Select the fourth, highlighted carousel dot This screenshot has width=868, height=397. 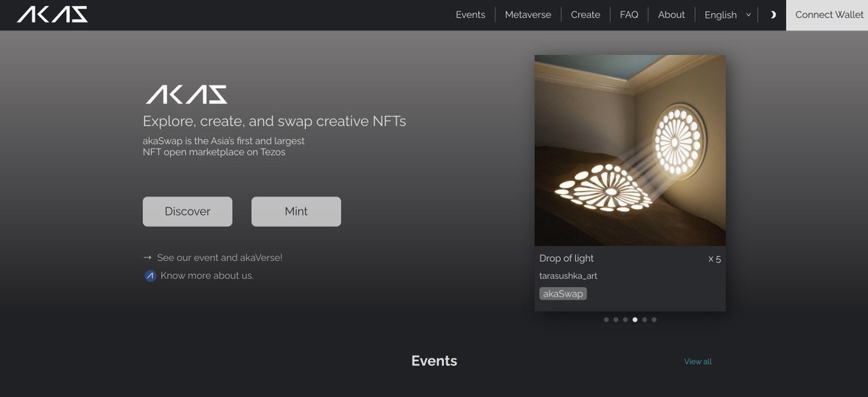click(635, 319)
